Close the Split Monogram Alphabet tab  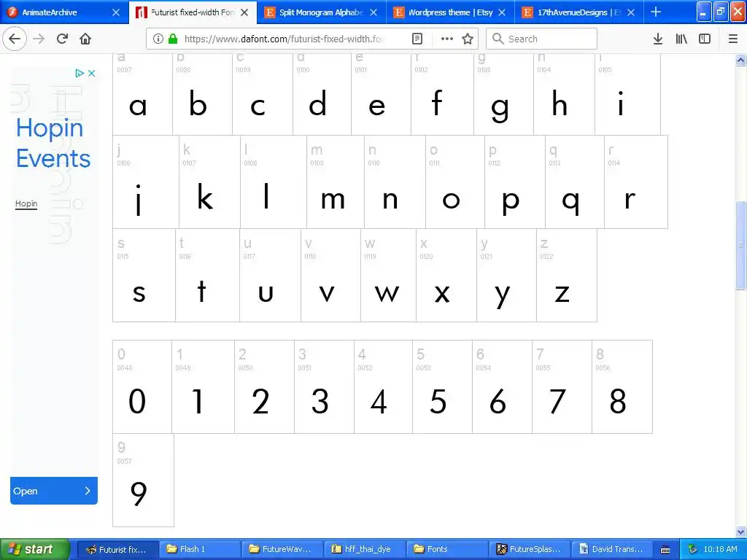(x=373, y=12)
